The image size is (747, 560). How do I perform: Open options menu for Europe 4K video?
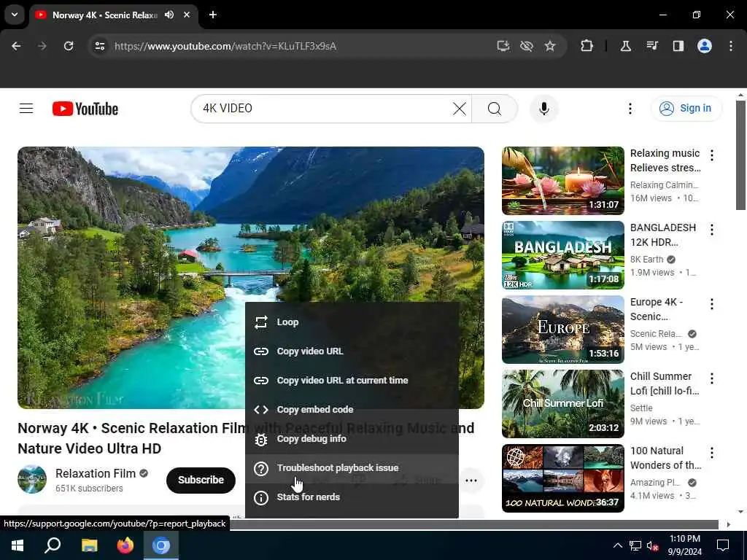click(712, 304)
